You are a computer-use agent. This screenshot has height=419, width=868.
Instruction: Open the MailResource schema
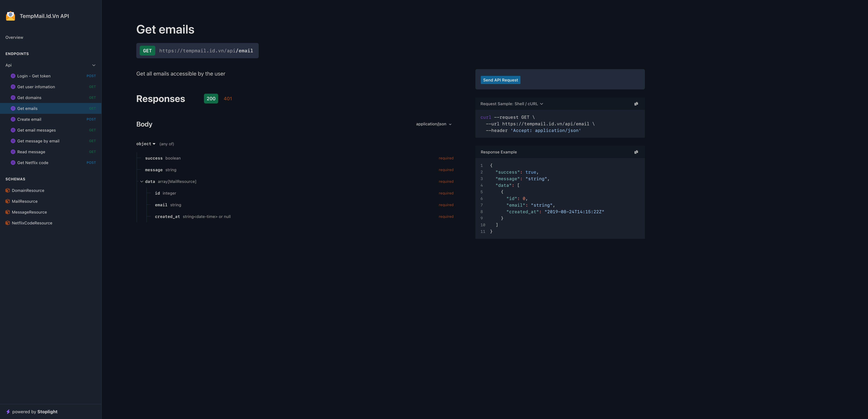coord(51,201)
